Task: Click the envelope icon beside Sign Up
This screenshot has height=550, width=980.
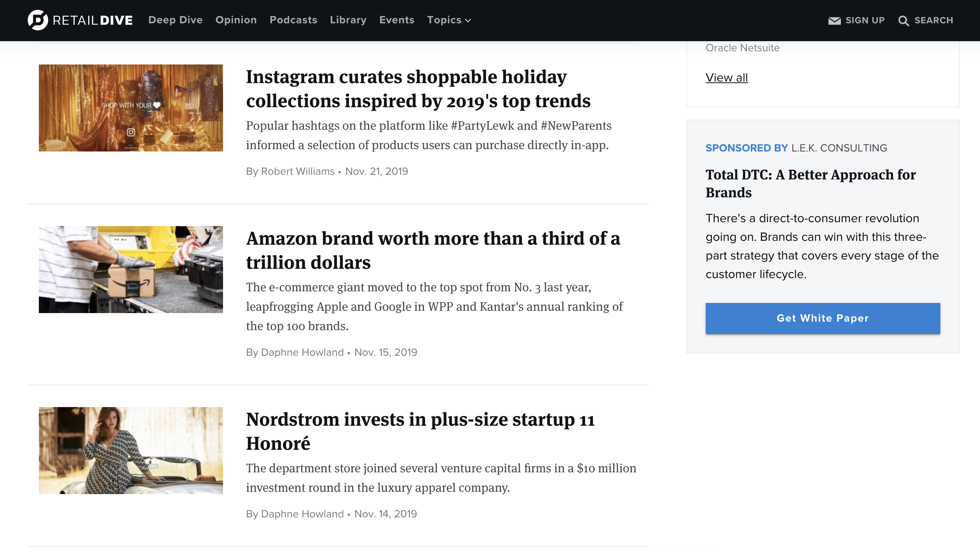Action: tap(834, 21)
